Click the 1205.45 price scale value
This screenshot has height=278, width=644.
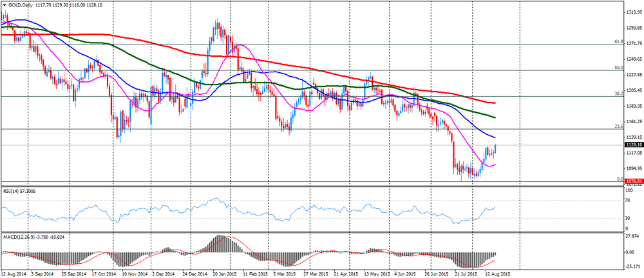(x=634, y=90)
